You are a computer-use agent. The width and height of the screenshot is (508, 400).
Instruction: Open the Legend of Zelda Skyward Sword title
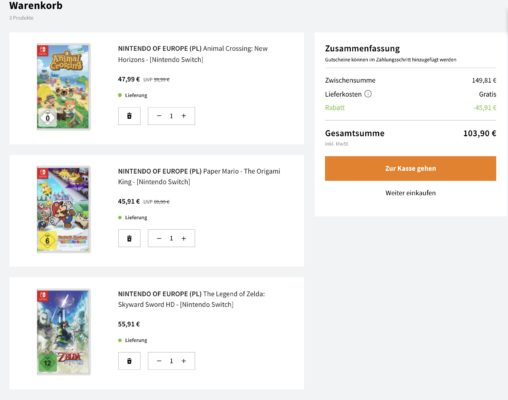tap(191, 299)
